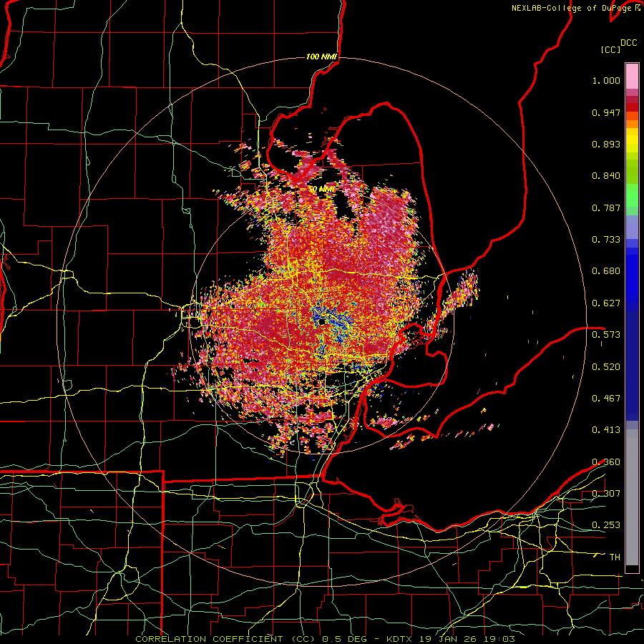This screenshot has height=644, width=644.
Task: Pick the lavender segment of the color bar
Action: [632, 228]
